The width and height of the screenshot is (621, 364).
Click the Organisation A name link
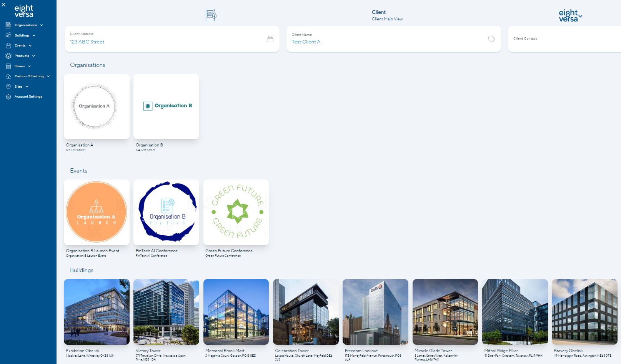[80, 145]
